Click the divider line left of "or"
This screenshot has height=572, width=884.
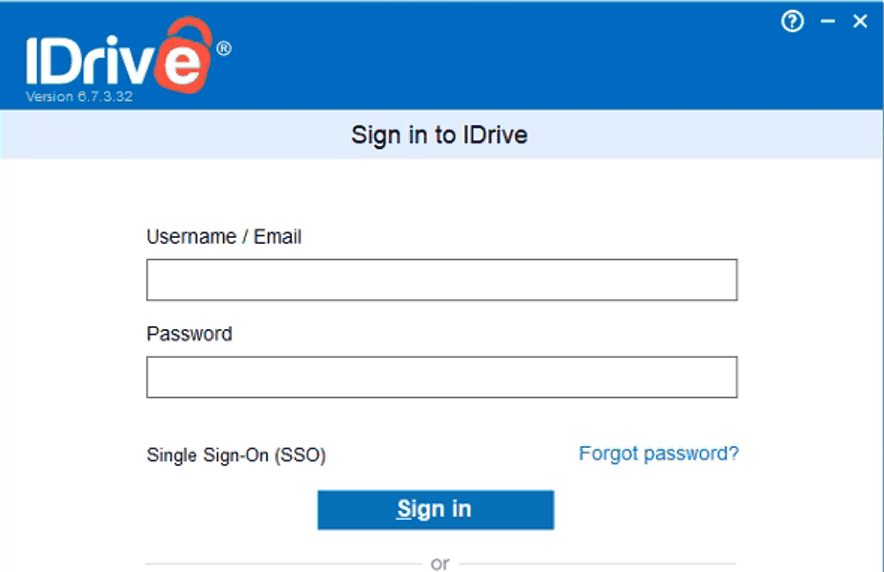coord(280,564)
